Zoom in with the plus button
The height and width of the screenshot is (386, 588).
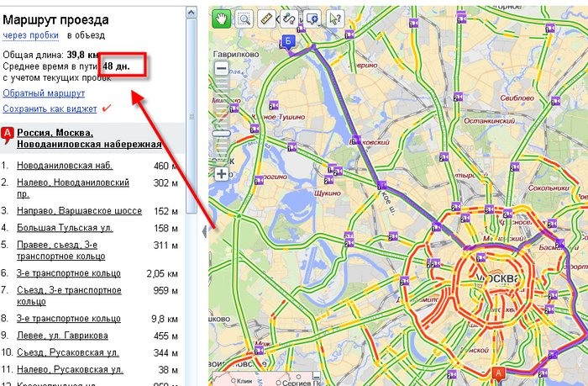pos(221,174)
